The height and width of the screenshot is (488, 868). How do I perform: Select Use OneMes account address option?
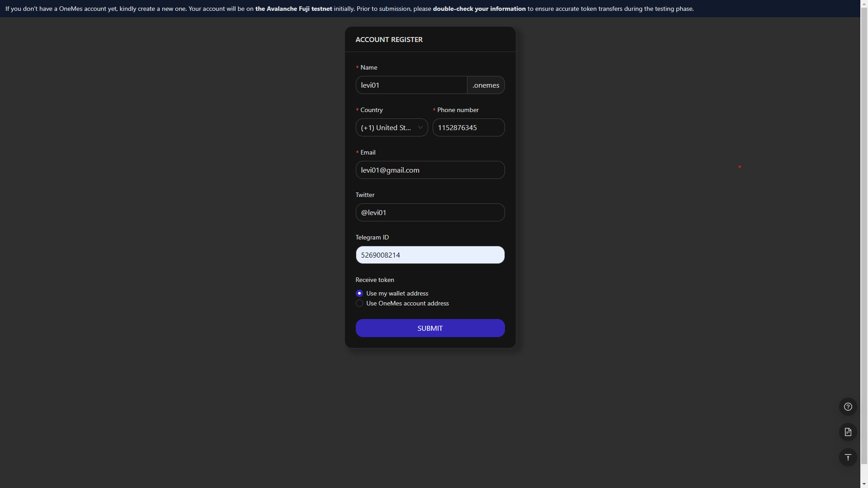(x=359, y=303)
